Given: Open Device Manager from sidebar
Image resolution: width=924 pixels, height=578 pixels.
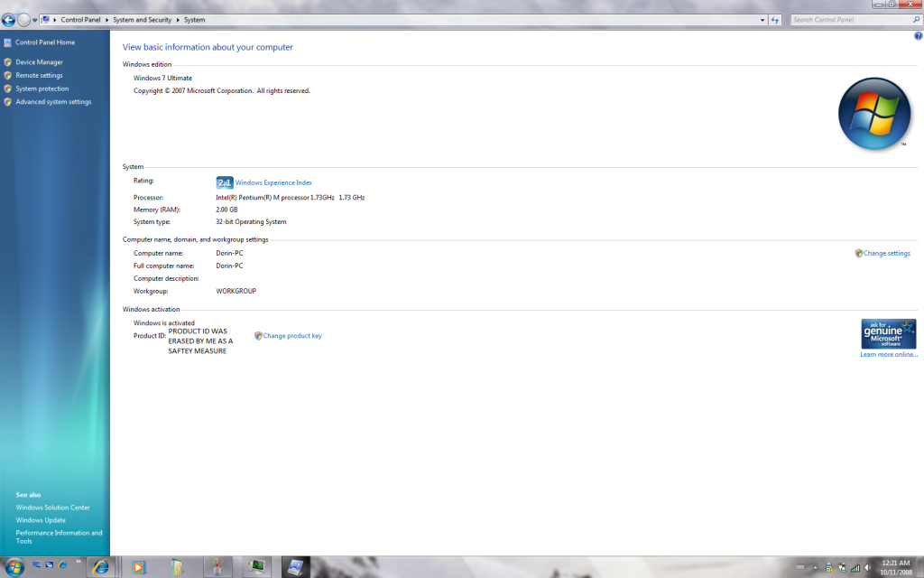Looking at the screenshot, I should 39,62.
